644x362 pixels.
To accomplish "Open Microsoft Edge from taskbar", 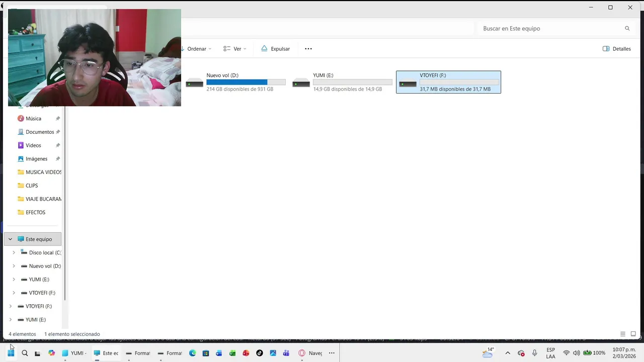I will 192,353.
